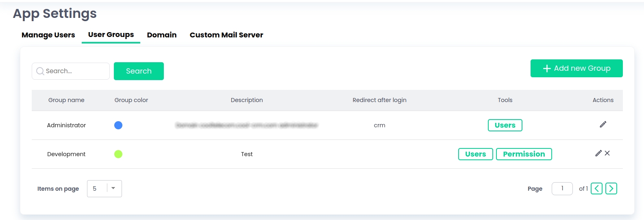Click the Add new Group button

pos(577,68)
